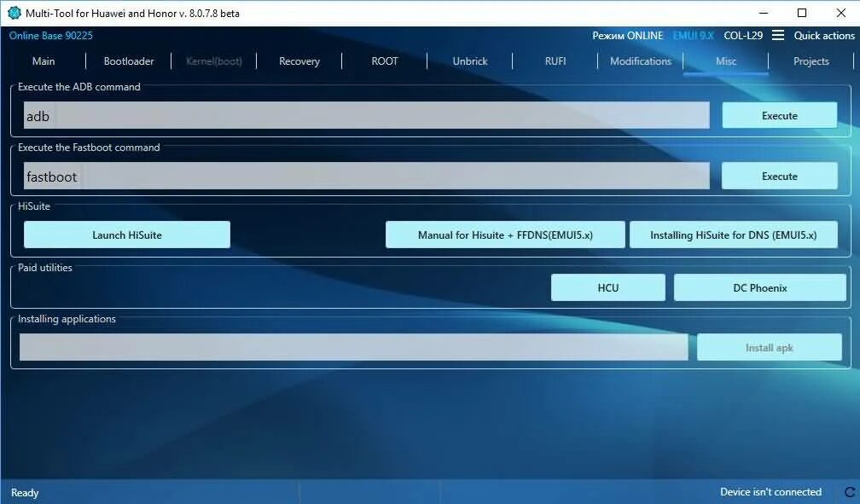Screen dimensions: 860x504
Task: Minimize the Multi-Tool window
Action: click(x=764, y=13)
